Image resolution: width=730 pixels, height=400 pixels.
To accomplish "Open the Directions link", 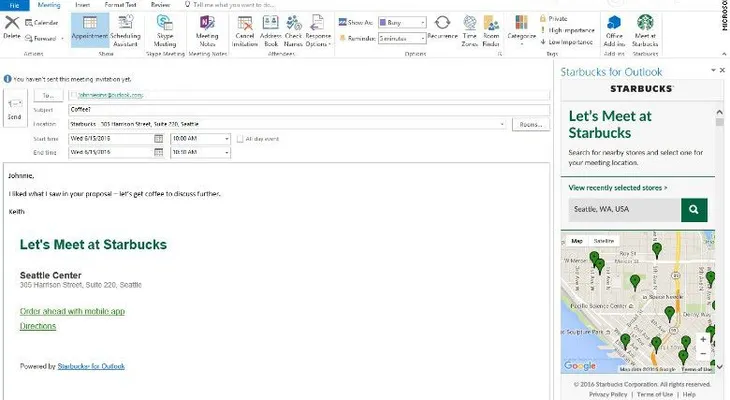I will 38,326.
